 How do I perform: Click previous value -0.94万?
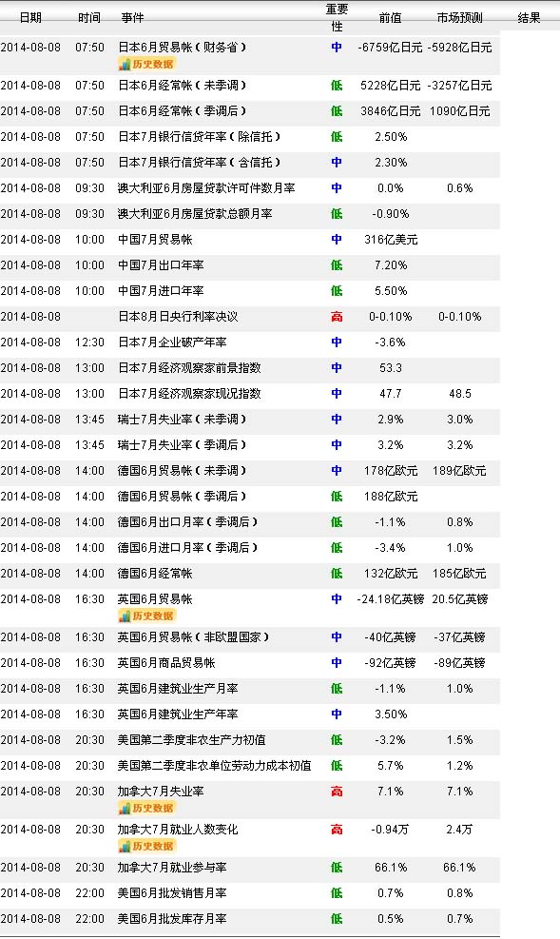[390, 830]
